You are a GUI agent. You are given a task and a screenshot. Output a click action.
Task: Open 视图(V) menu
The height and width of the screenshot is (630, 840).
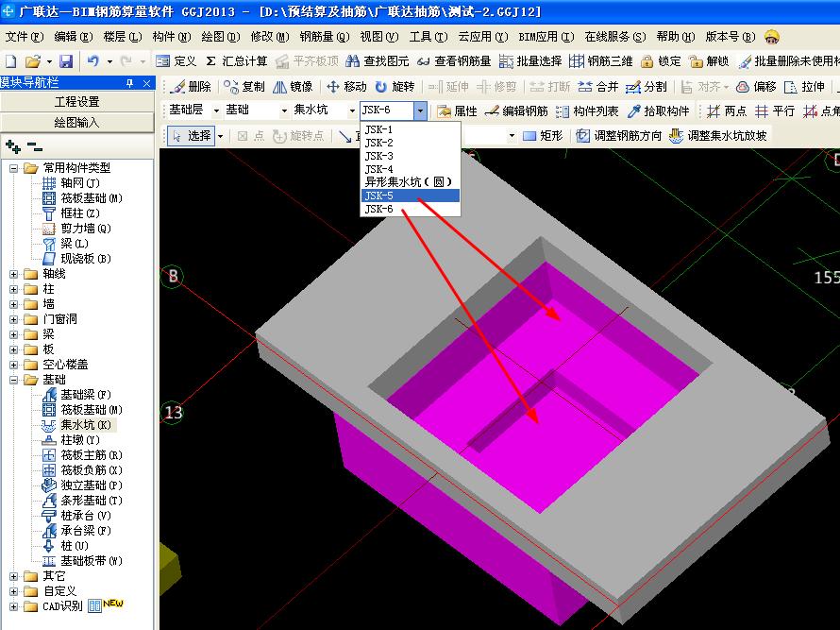click(x=379, y=37)
